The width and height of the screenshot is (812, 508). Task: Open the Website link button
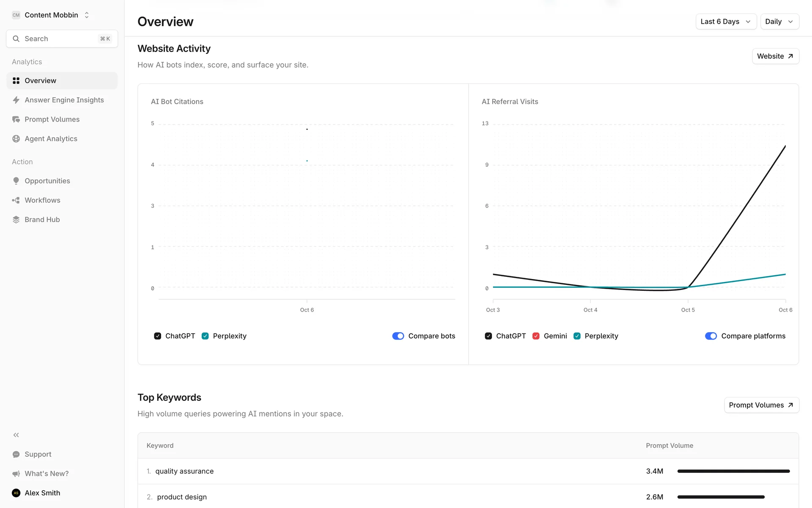click(775, 56)
